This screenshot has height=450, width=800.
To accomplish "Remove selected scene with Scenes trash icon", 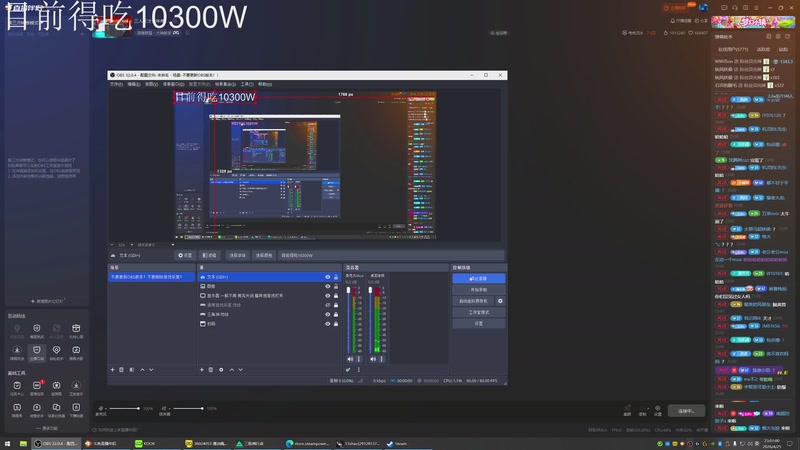I will [x=121, y=369].
